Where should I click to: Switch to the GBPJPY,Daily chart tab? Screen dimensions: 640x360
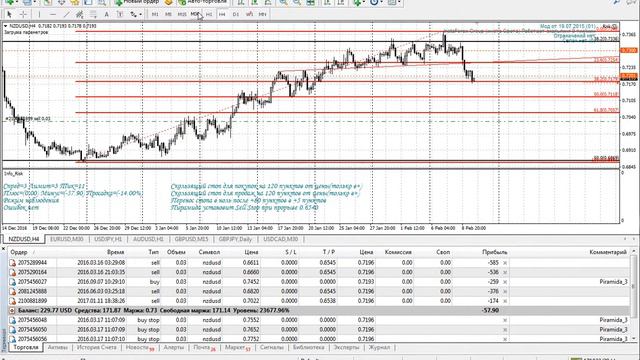(235, 239)
